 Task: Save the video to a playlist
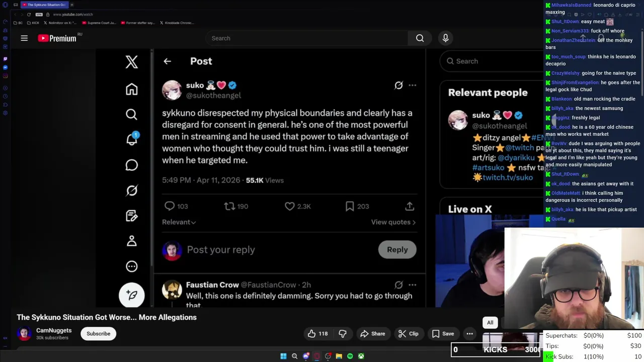click(443, 334)
